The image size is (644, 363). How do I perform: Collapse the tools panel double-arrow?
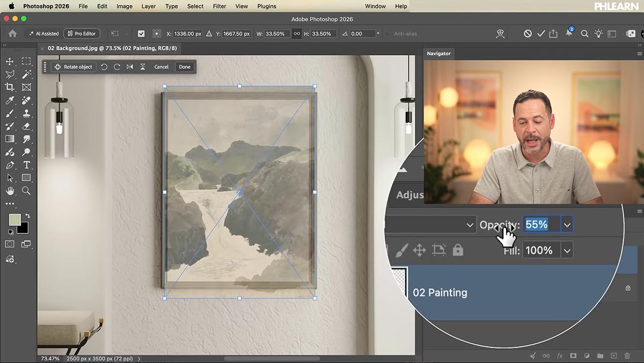point(5,46)
